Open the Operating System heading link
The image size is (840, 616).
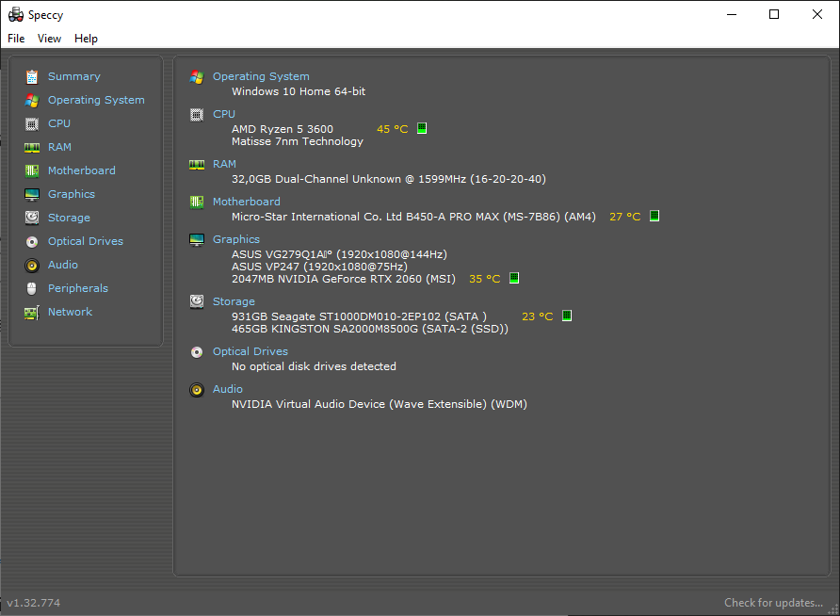261,76
